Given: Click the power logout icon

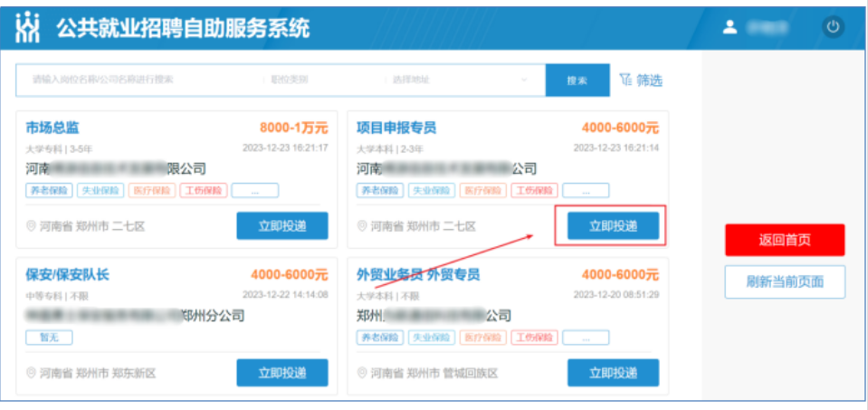Looking at the screenshot, I should tap(833, 27).
